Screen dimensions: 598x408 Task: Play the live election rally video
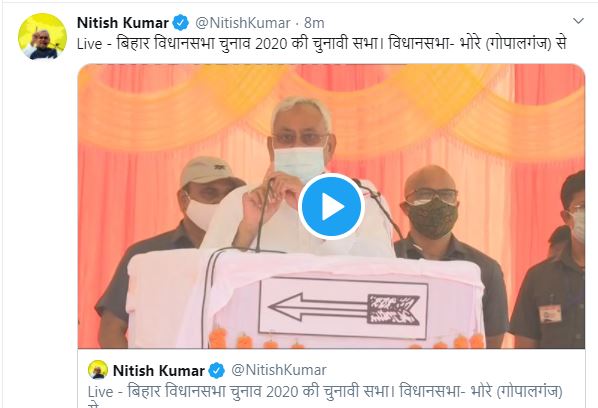click(331, 206)
